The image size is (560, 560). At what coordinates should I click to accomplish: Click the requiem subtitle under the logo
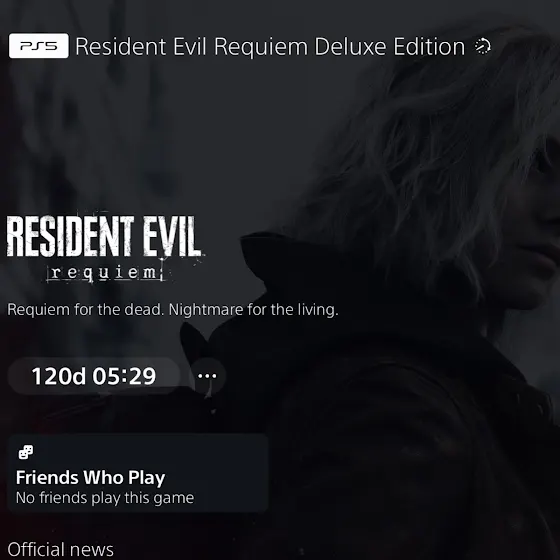[105, 273]
